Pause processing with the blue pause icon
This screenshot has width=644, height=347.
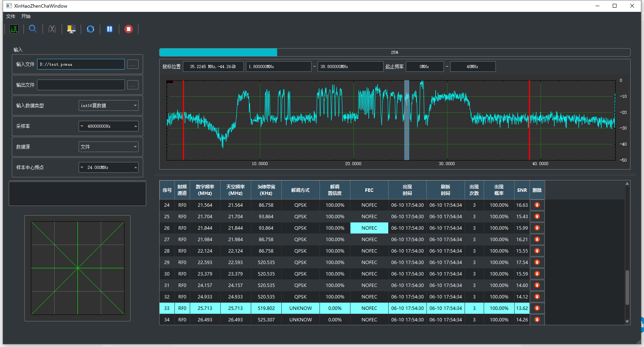110,29
